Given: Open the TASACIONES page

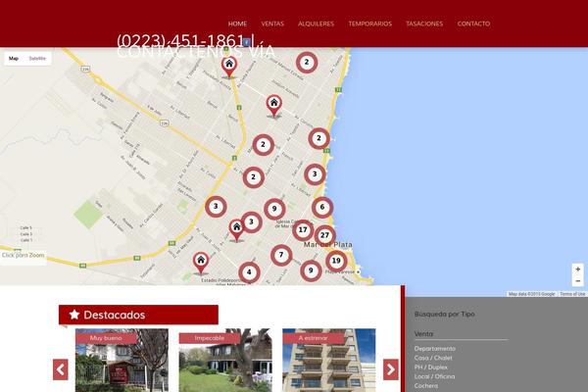Looking at the screenshot, I should tap(424, 24).
